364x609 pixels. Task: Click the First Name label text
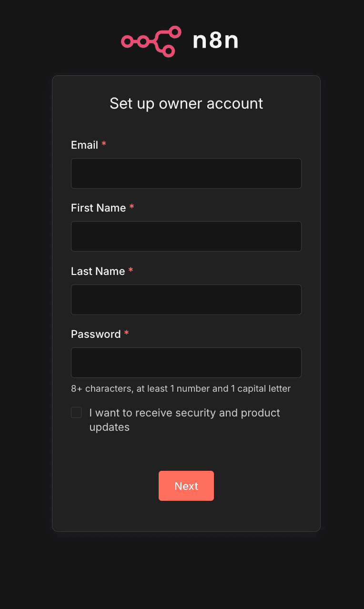[x=98, y=208]
